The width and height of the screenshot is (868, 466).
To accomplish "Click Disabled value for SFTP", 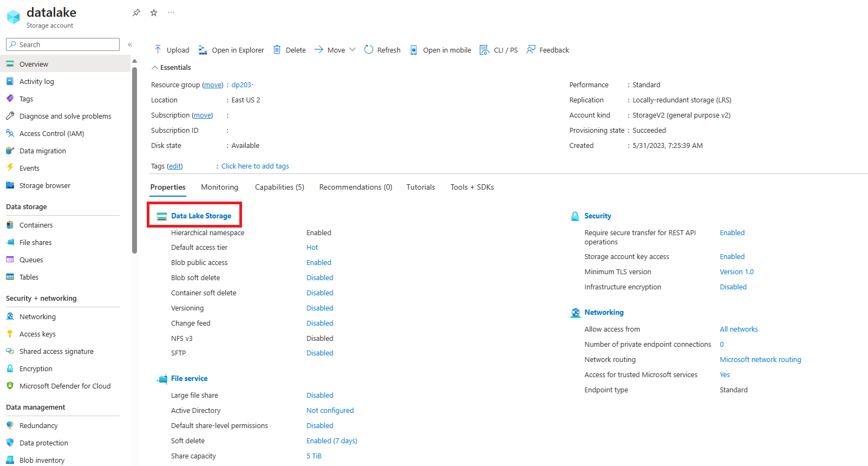I will (320, 353).
